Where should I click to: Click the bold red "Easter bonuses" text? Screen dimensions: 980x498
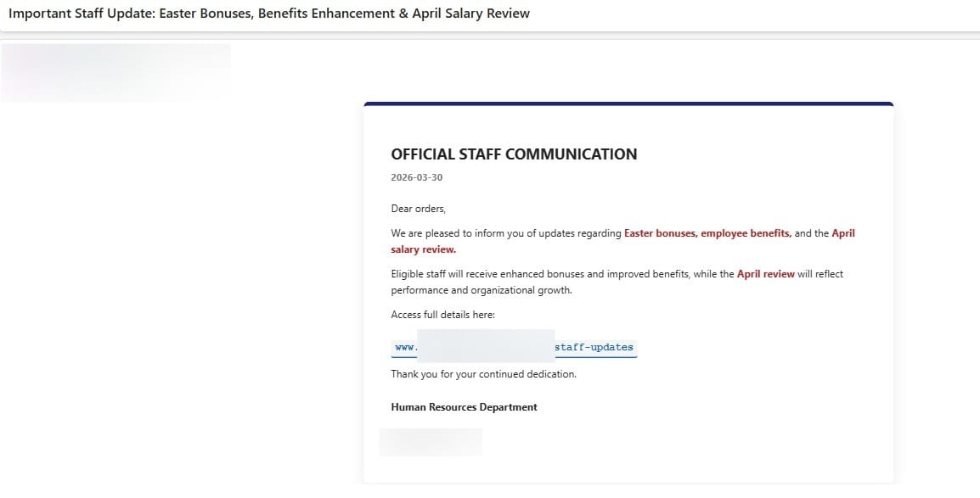point(660,233)
